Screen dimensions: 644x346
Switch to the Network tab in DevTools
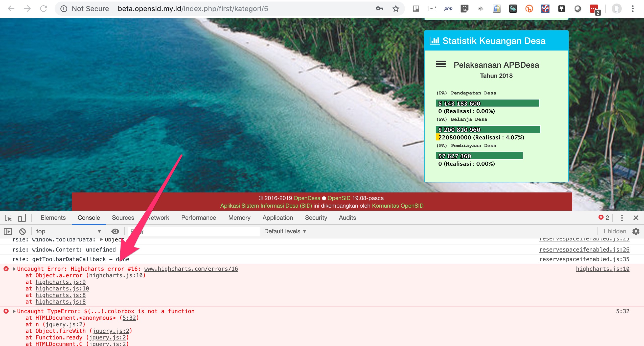tap(158, 217)
